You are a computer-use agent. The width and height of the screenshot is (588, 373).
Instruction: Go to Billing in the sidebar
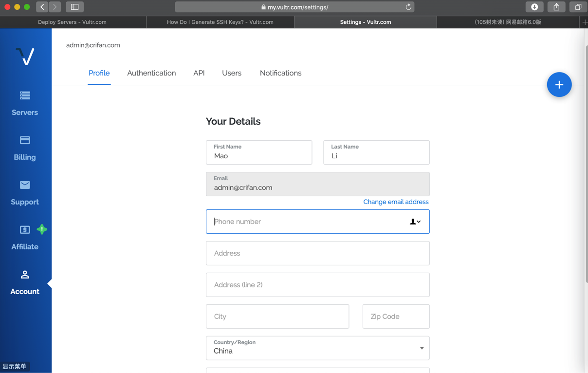coord(25,148)
